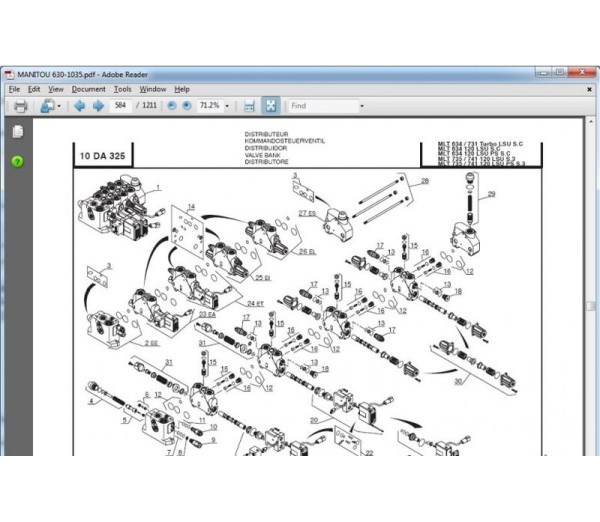Open the Document menu

(88, 89)
